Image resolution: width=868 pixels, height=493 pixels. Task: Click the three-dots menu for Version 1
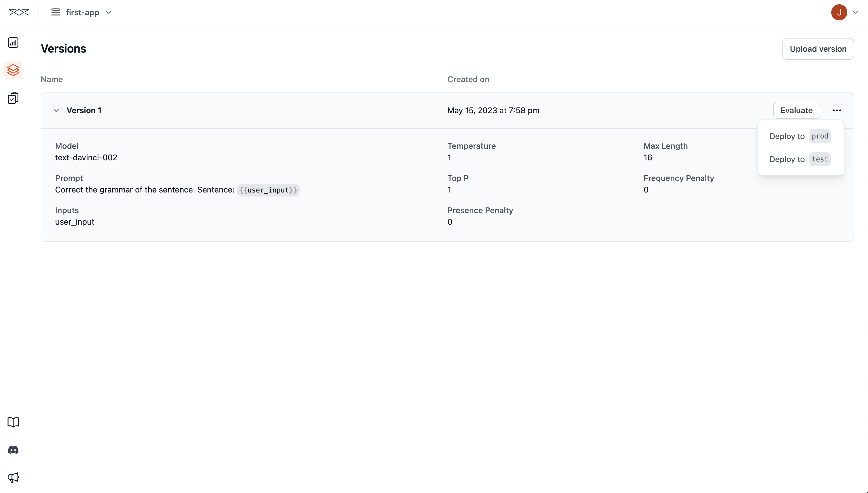836,110
